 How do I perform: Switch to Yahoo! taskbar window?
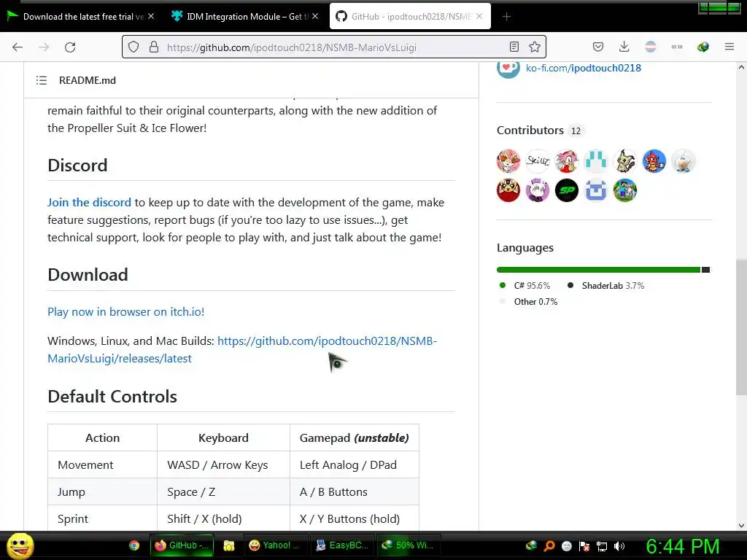pyautogui.click(x=275, y=545)
